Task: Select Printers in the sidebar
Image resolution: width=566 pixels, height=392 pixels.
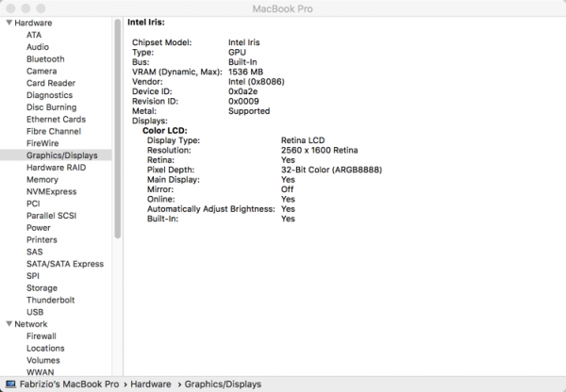Action: tap(42, 239)
